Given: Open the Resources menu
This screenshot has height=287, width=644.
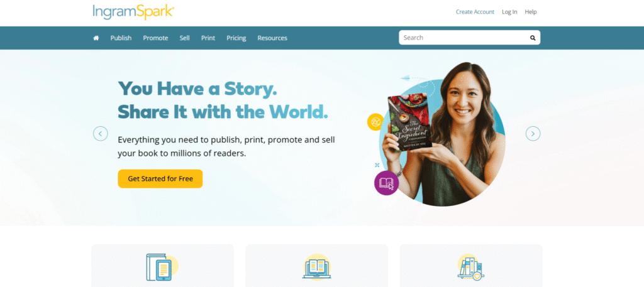Looking at the screenshot, I should point(272,38).
